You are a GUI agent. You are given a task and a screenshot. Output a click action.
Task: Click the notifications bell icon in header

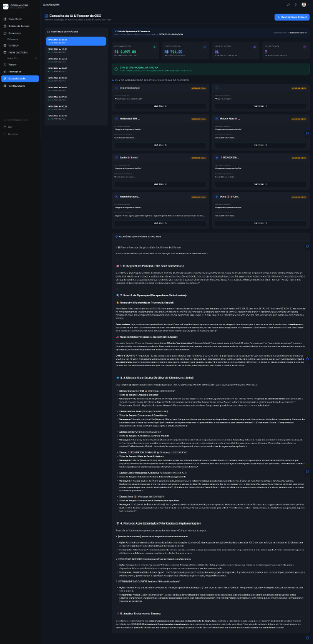296,4
